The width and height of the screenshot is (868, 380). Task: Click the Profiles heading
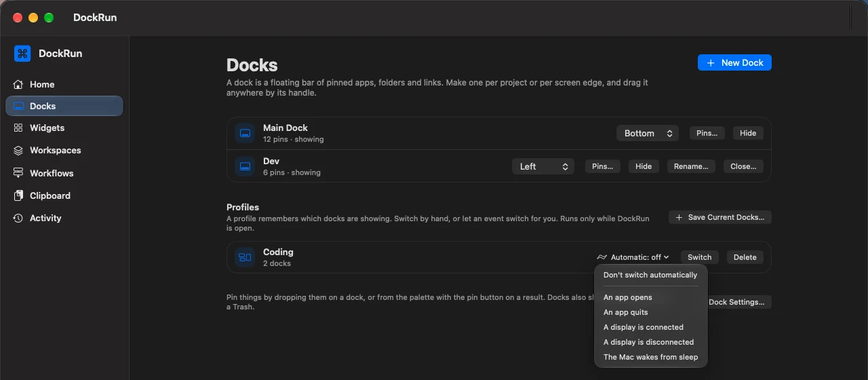point(243,207)
